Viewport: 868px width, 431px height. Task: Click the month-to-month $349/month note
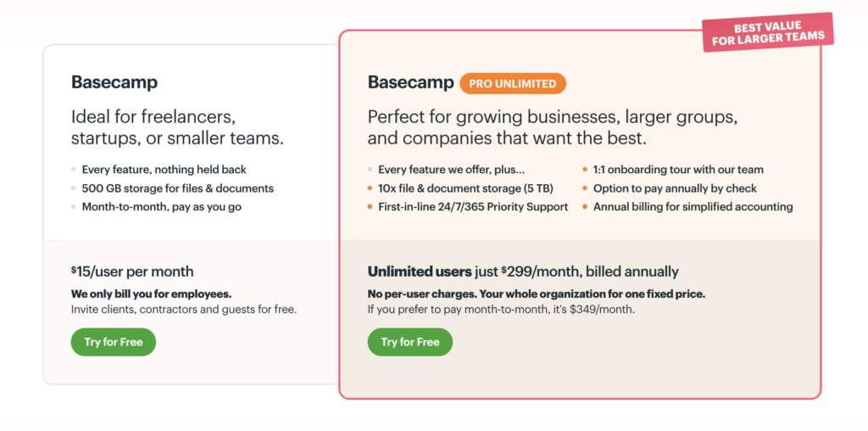tap(501, 309)
